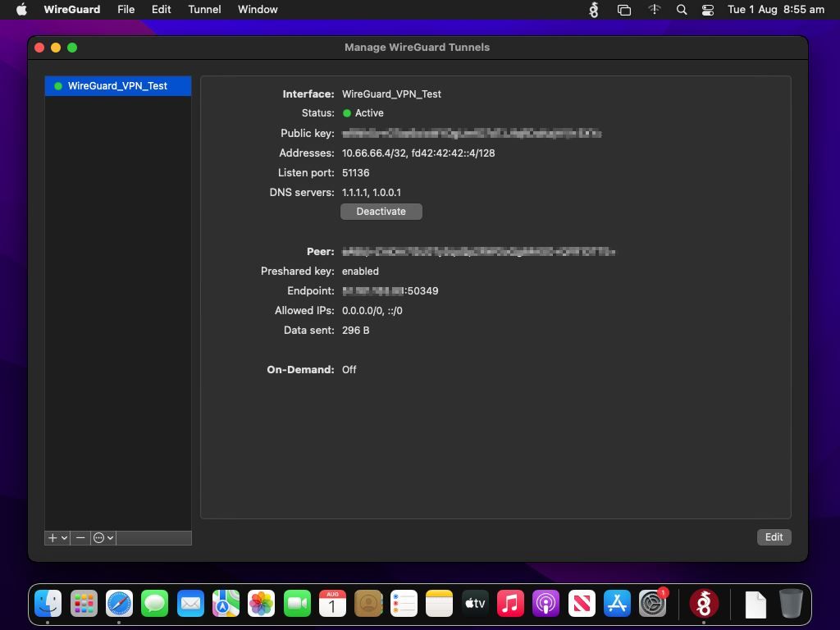
Task: Launch Safari from the Dock
Action: [x=120, y=603]
